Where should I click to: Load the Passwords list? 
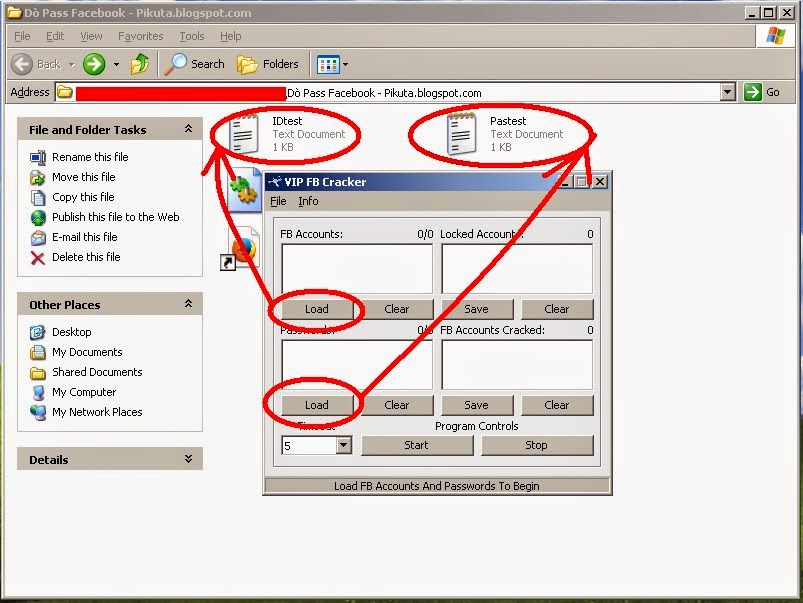316,405
